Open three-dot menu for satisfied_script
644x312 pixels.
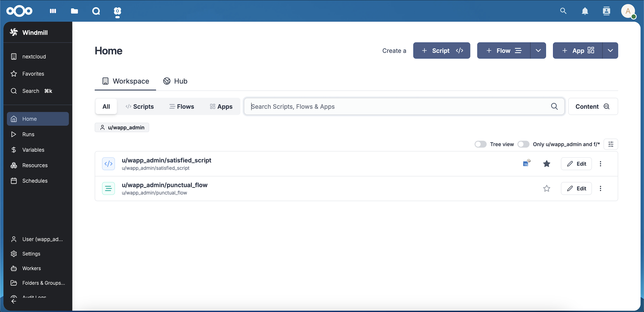[600, 164]
